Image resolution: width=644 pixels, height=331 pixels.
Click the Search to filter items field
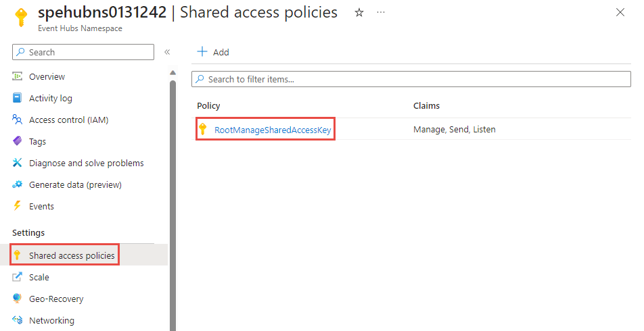tap(411, 79)
